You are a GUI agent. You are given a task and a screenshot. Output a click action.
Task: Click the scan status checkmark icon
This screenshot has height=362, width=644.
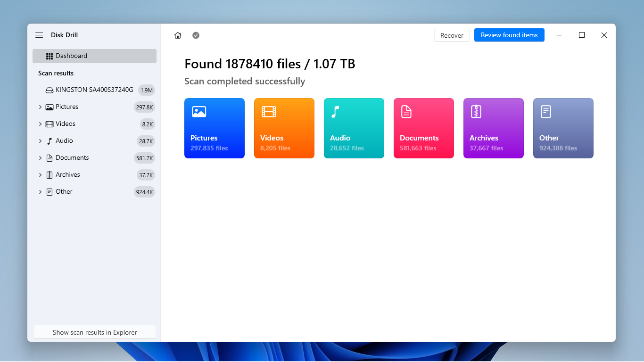click(x=196, y=35)
